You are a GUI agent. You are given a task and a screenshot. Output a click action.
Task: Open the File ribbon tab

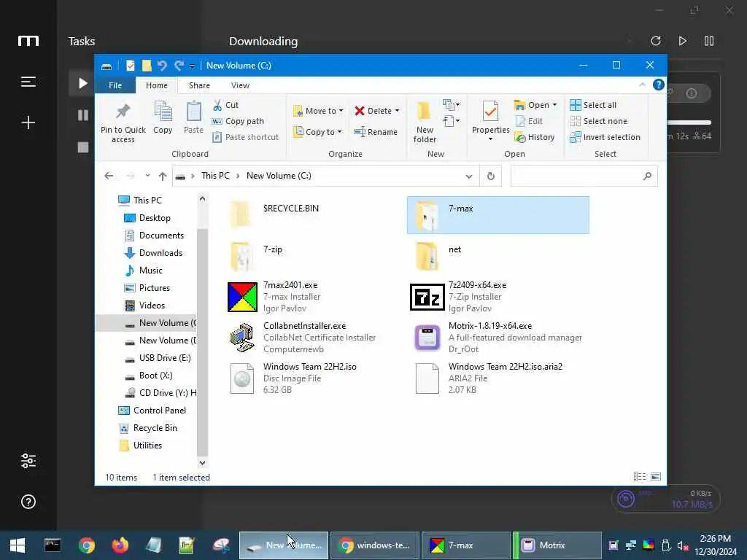coord(115,85)
